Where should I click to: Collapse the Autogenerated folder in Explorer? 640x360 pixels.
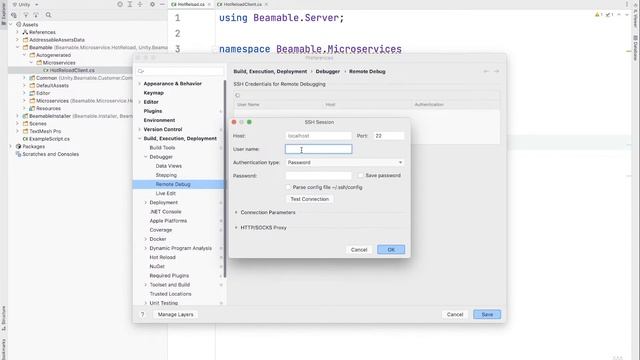[24, 55]
